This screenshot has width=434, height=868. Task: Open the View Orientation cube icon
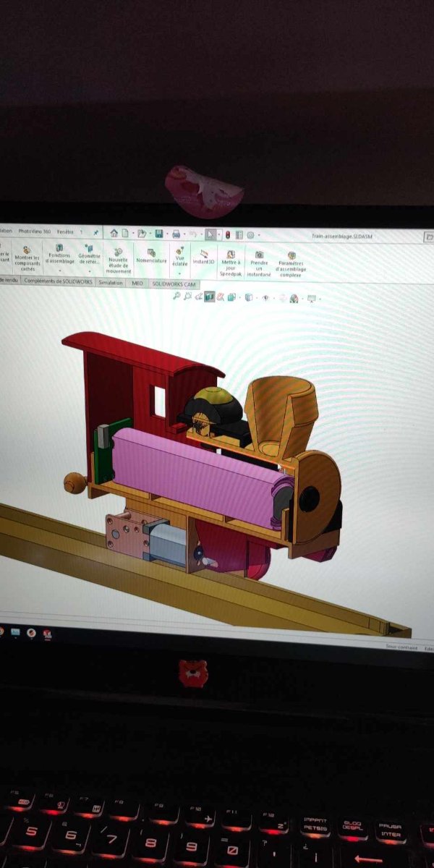pyautogui.click(x=231, y=297)
